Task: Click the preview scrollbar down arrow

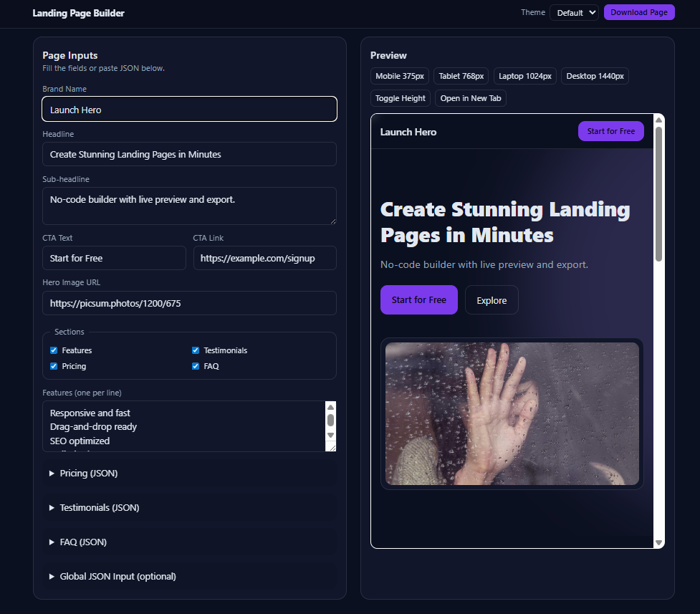Action: [x=658, y=542]
